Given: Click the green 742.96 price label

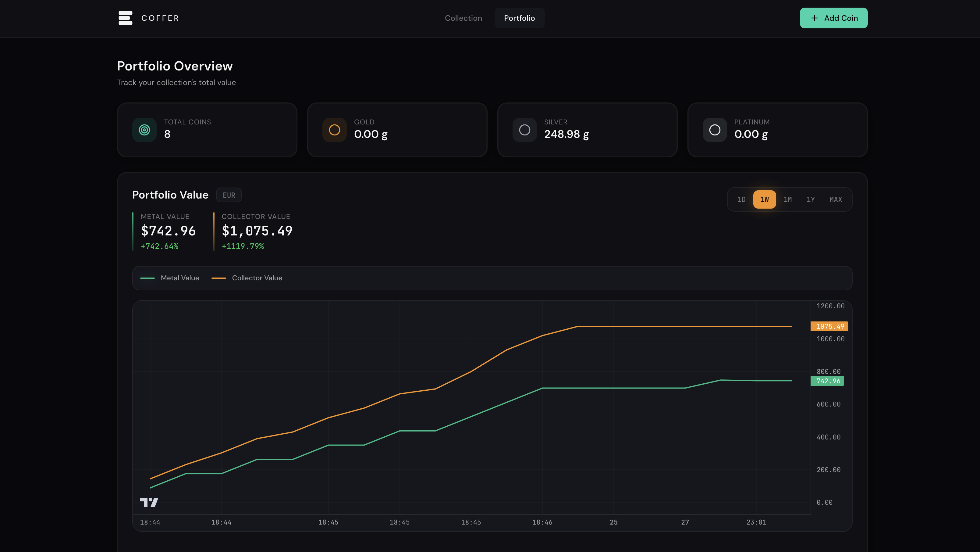Looking at the screenshot, I should pyautogui.click(x=827, y=381).
